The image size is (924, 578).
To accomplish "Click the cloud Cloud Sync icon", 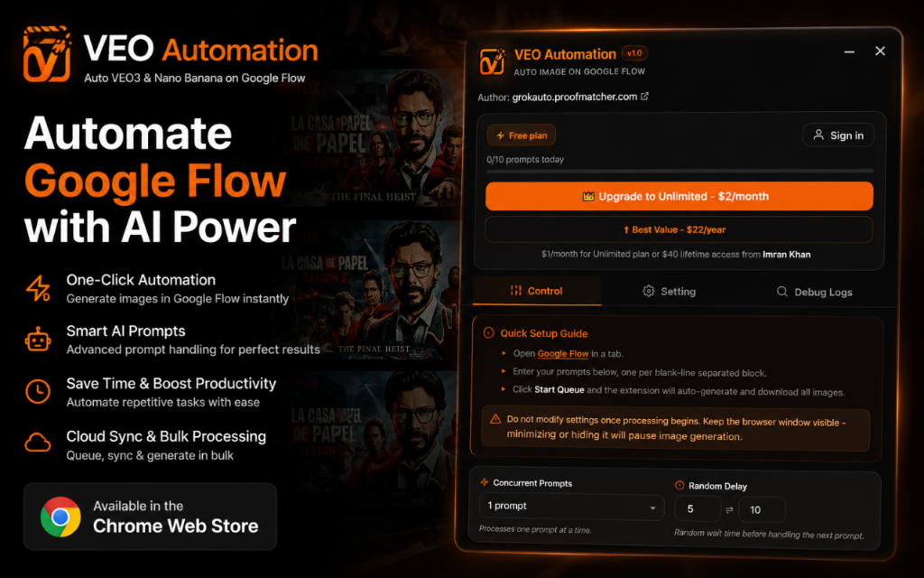I will pyautogui.click(x=38, y=443).
